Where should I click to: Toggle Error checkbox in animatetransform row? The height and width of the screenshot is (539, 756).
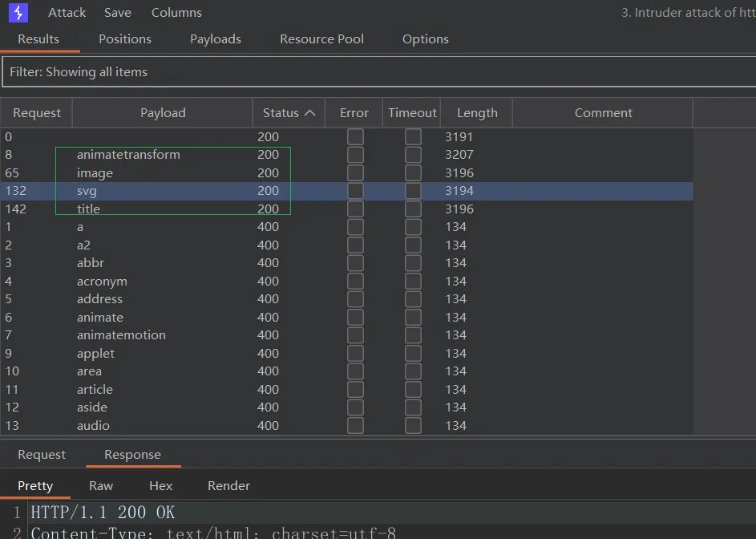click(x=355, y=155)
